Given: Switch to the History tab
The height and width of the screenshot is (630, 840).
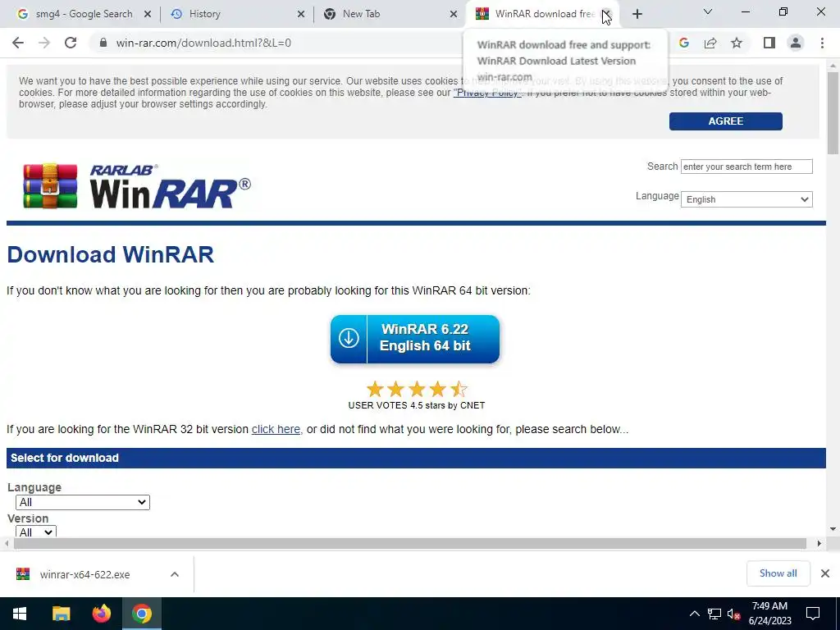Looking at the screenshot, I should coord(235,14).
